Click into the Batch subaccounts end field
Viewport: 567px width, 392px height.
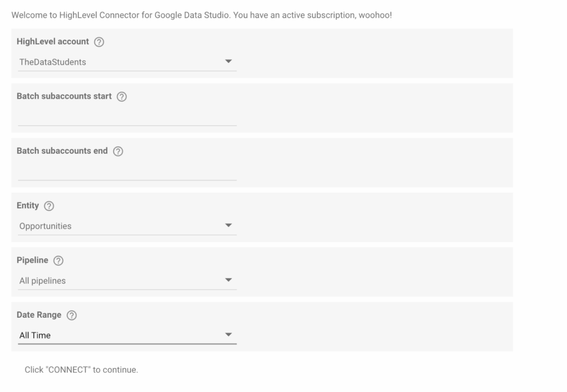click(127, 172)
